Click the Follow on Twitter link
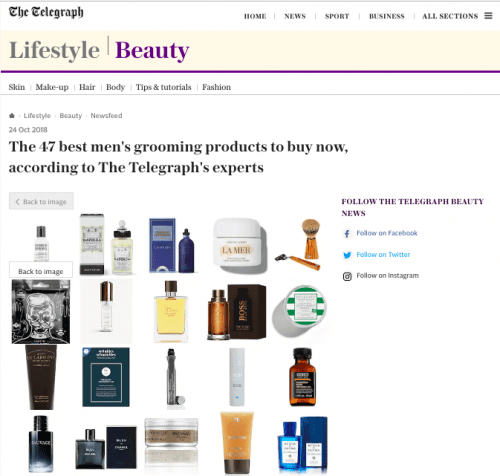500x476 pixels. (383, 255)
